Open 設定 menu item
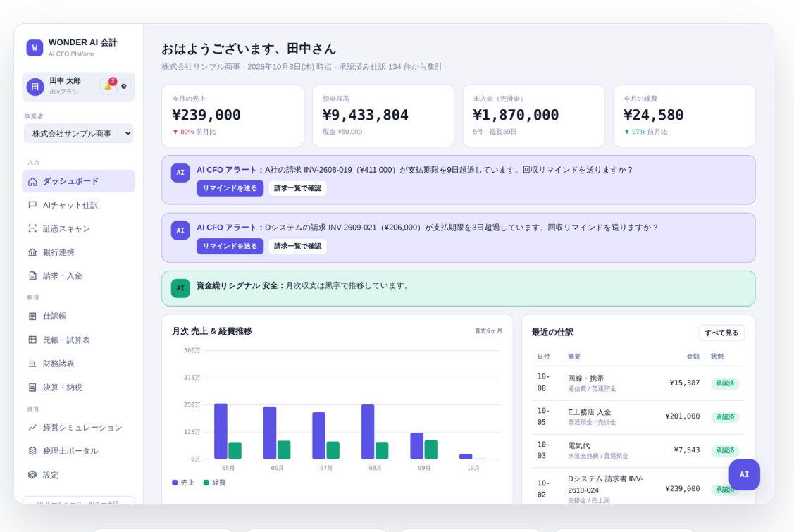Image resolution: width=794 pixels, height=532 pixels. pos(78,475)
